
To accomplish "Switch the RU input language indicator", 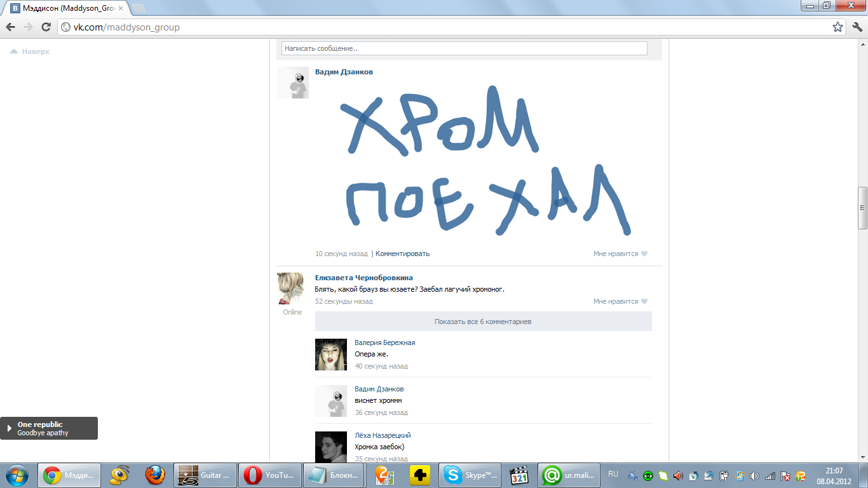I will (613, 474).
